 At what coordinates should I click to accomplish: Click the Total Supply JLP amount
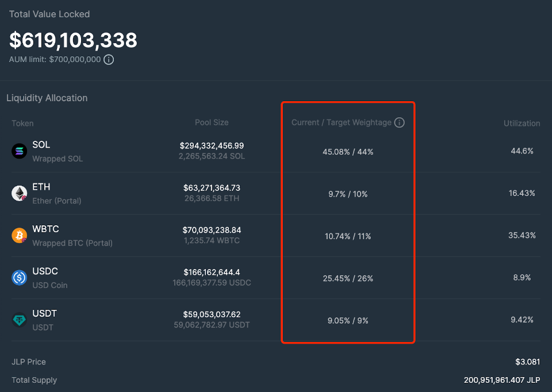coord(502,380)
